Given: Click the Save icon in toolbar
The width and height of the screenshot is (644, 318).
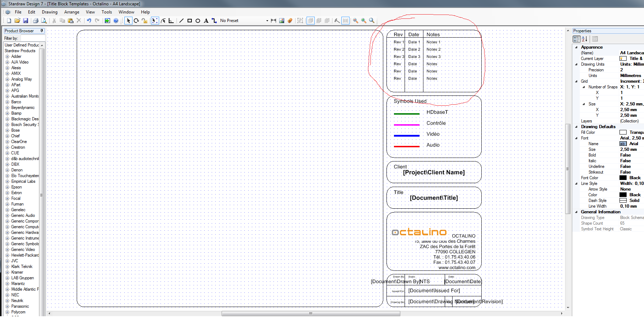Looking at the screenshot, I should click(26, 21).
